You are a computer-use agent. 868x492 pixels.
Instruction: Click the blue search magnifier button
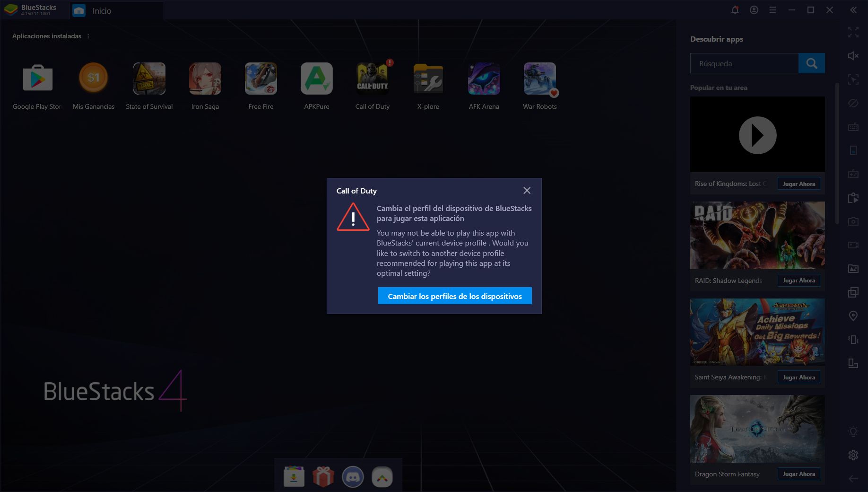coord(812,63)
